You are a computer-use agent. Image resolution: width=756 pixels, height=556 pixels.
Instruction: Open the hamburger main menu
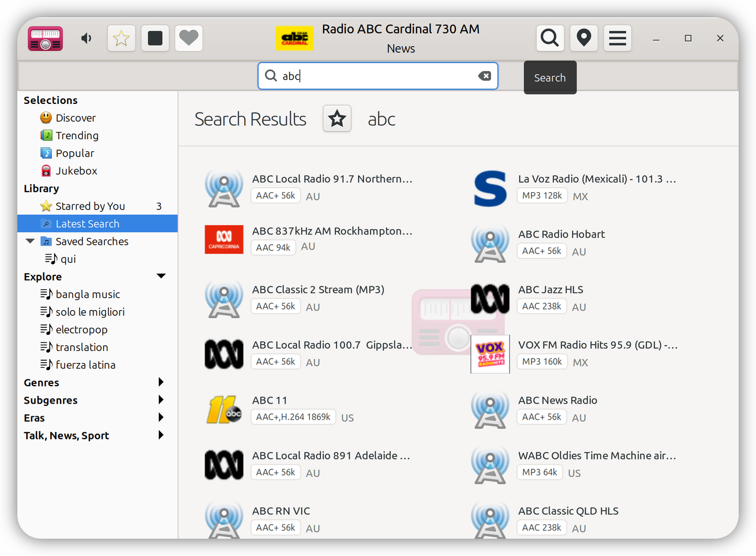coord(617,38)
